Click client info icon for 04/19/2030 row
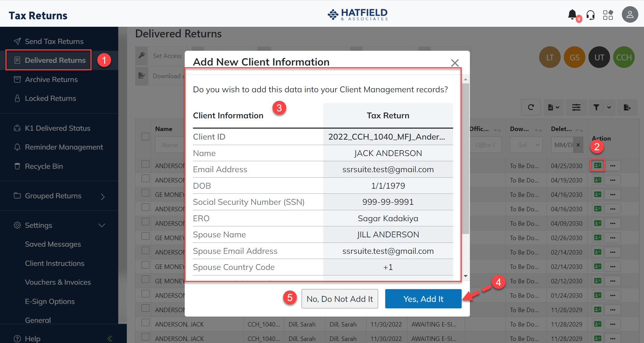 (598, 180)
